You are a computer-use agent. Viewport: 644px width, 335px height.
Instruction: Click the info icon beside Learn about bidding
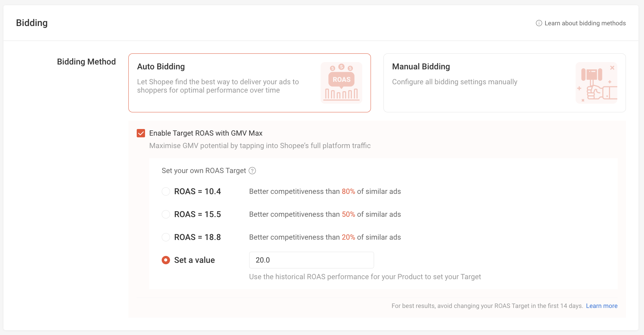539,23
